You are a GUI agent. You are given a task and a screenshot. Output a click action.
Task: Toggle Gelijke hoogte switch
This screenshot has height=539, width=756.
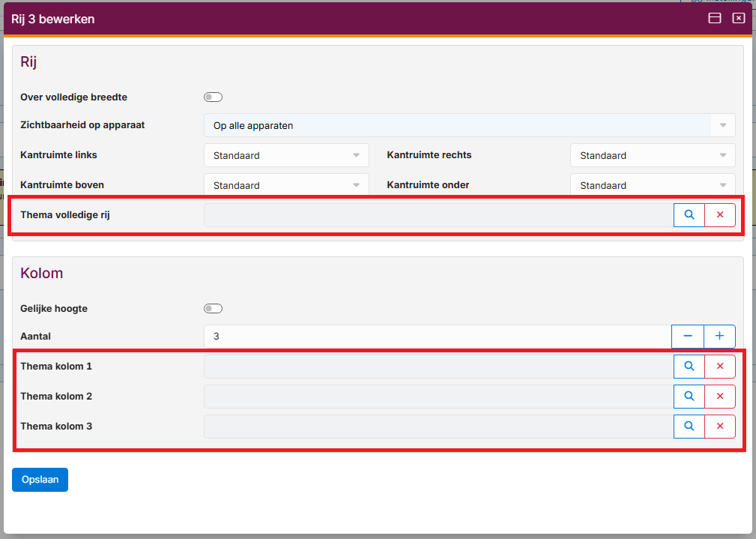click(x=213, y=309)
